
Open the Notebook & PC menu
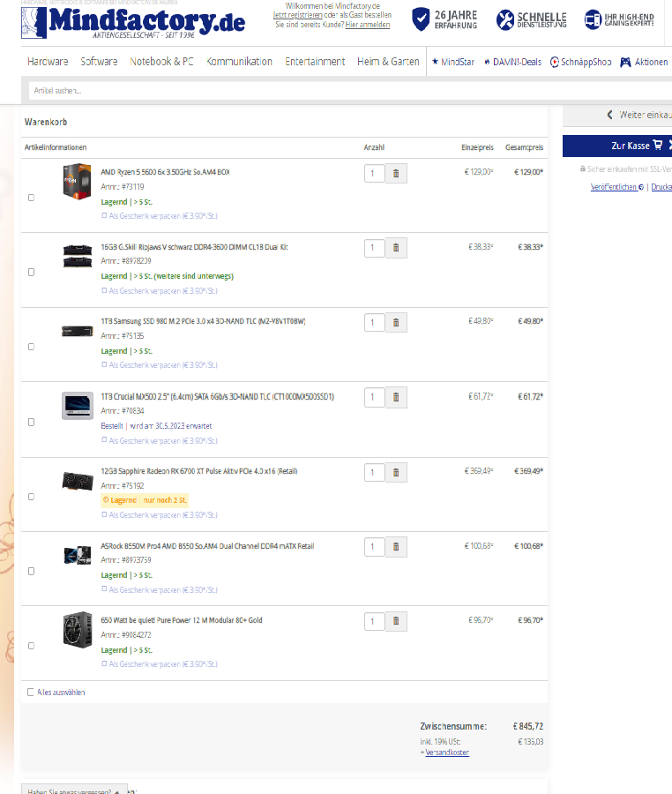(162, 62)
